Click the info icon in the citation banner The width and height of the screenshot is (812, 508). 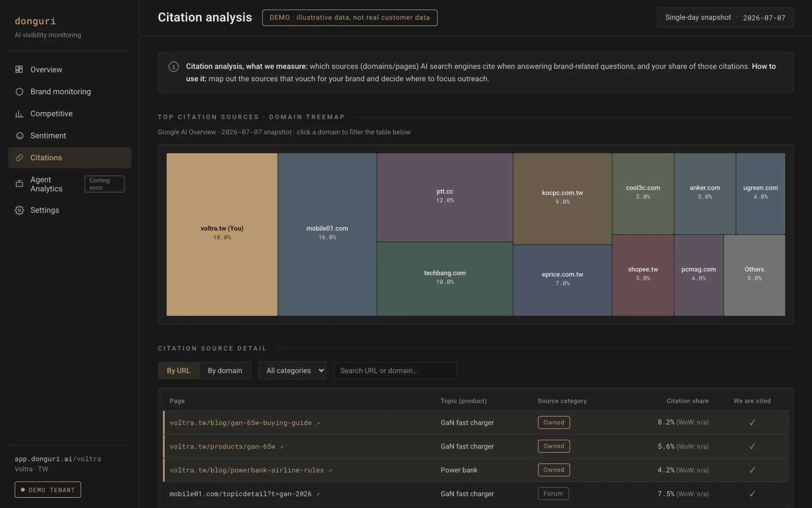pyautogui.click(x=173, y=67)
